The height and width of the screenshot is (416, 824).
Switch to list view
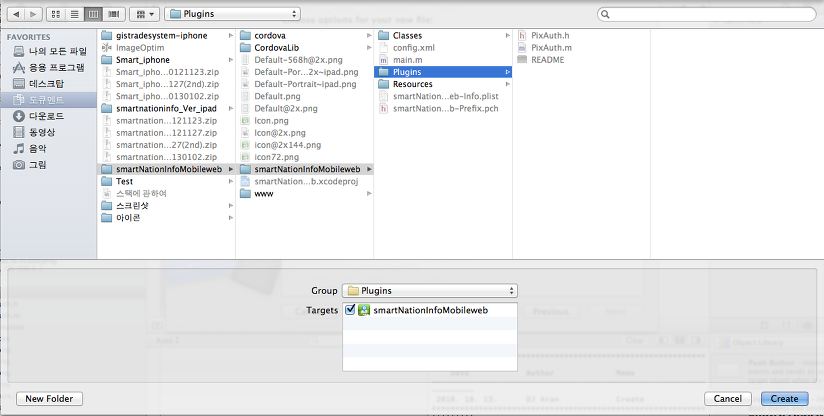coord(75,14)
